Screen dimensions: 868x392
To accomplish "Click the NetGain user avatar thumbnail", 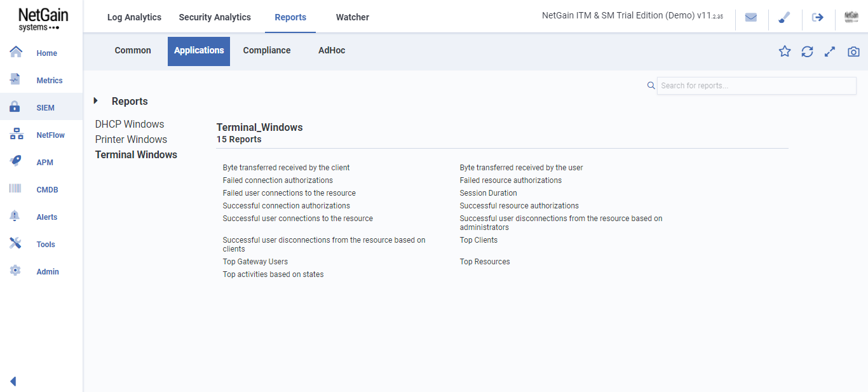I will click(x=851, y=18).
